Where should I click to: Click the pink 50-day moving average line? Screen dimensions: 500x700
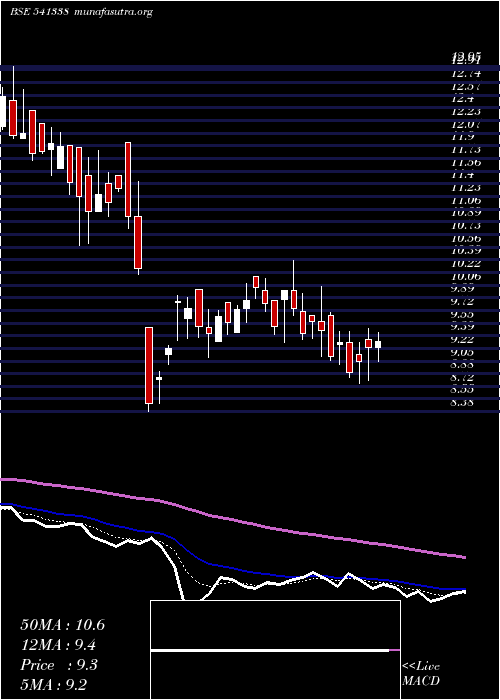point(232,519)
